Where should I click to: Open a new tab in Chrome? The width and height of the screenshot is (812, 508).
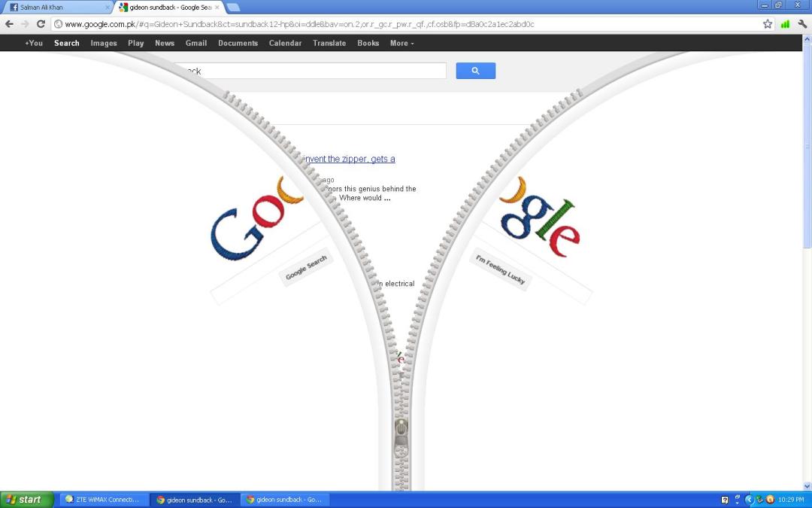point(233,8)
